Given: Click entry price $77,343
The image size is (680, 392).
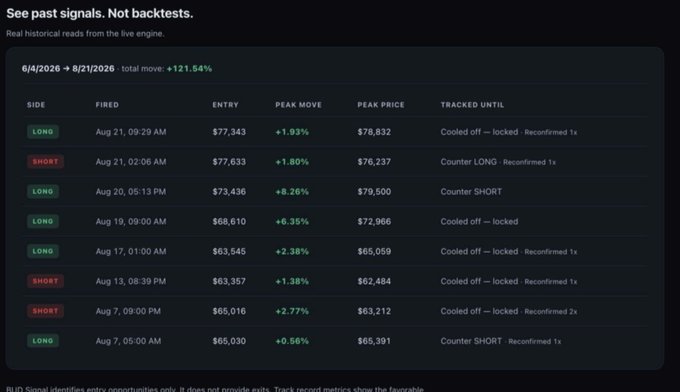Looking at the screenshot, I should pos(229,132).
